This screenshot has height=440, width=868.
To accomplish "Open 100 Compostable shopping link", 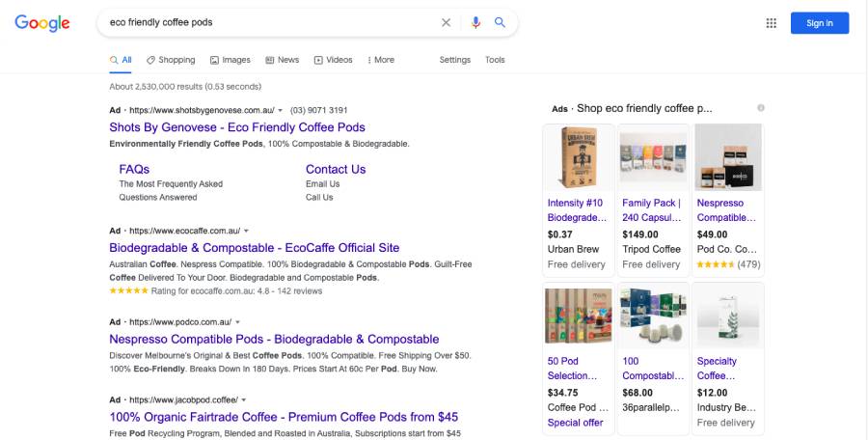I will [653, 369].
